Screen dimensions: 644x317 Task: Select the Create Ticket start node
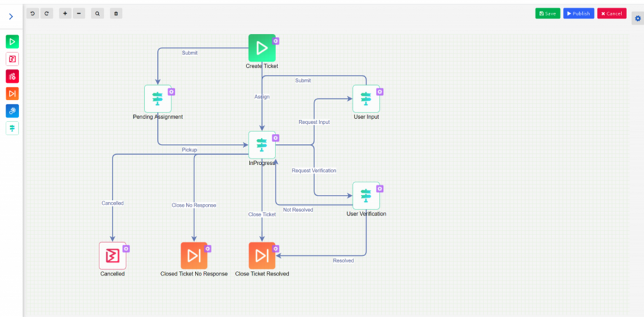point(262,48)
